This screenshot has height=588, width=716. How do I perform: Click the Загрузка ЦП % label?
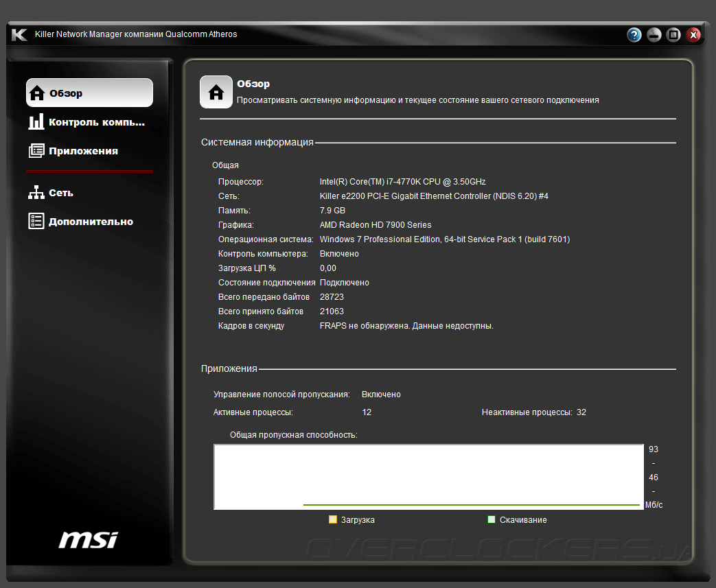point(247,268)
